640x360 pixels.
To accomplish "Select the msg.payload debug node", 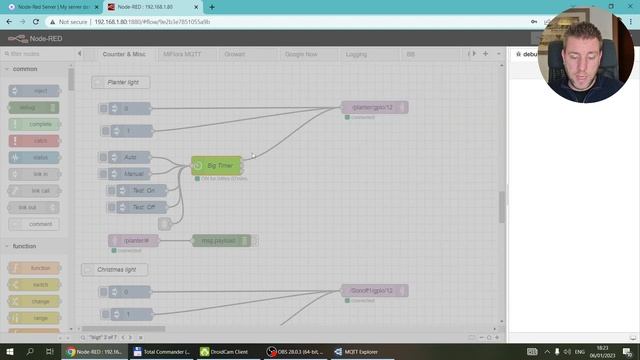I will [x=222, y=240].
